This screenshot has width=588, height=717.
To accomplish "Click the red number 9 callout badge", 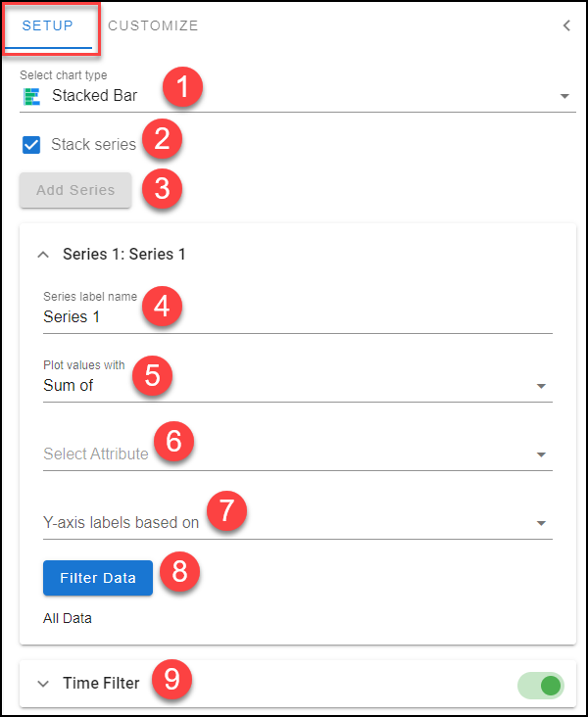I will (171, 679).
